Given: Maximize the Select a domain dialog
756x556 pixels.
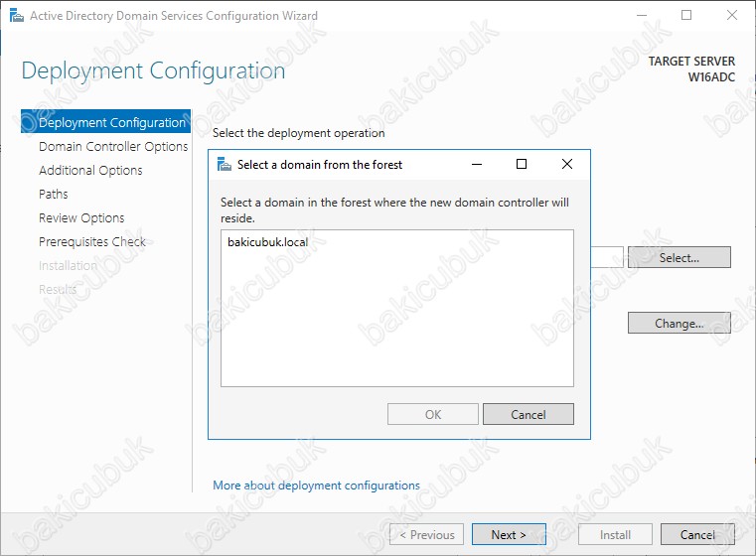Looking at the screenshot, I should coord(522,164).
